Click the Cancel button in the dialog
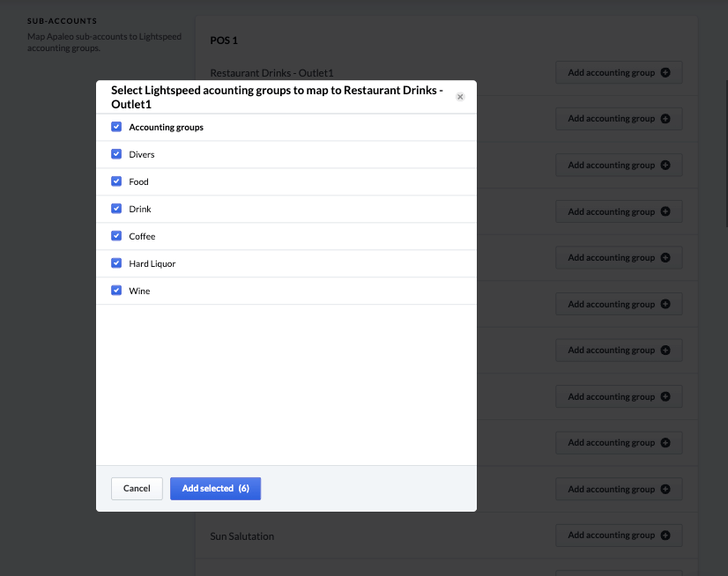Viewport: 728px width, 576px height. [x=137, y=488]
